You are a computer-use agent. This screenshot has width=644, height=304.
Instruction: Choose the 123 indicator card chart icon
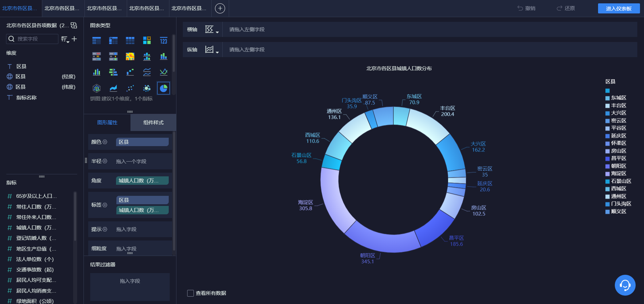click(163, 41)
